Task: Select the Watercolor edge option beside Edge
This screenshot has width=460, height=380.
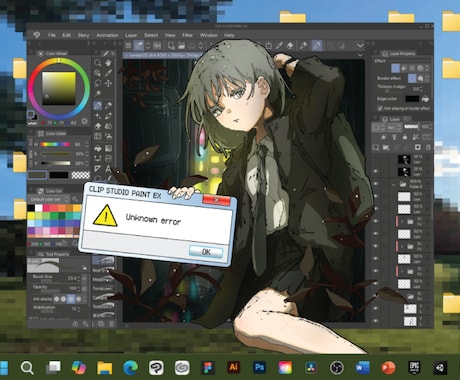Action: click(x=420, y=78)
